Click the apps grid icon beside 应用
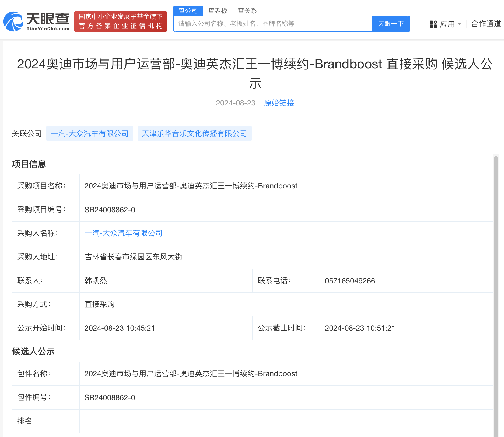Viewport: 504px width, 437px height. (x=433, y=24)
